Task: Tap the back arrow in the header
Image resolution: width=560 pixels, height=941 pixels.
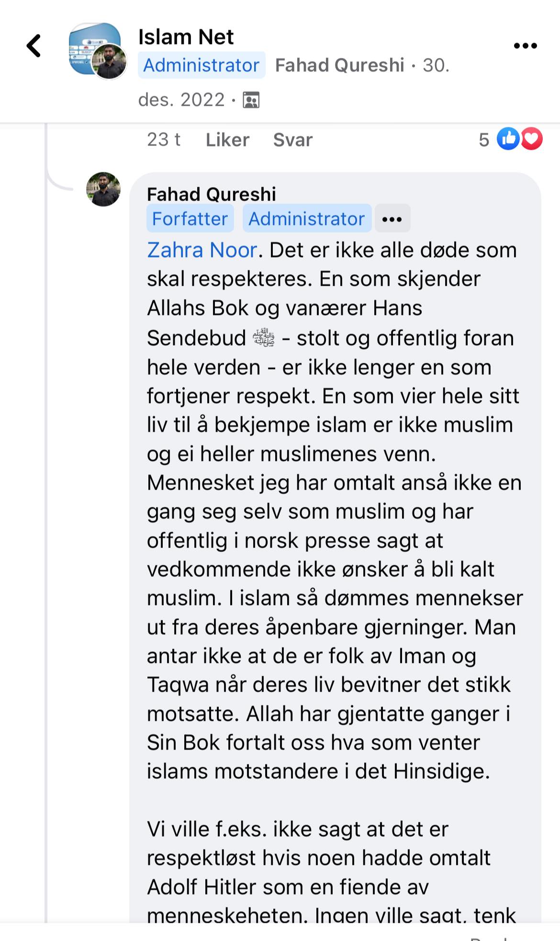Action: 34,46
